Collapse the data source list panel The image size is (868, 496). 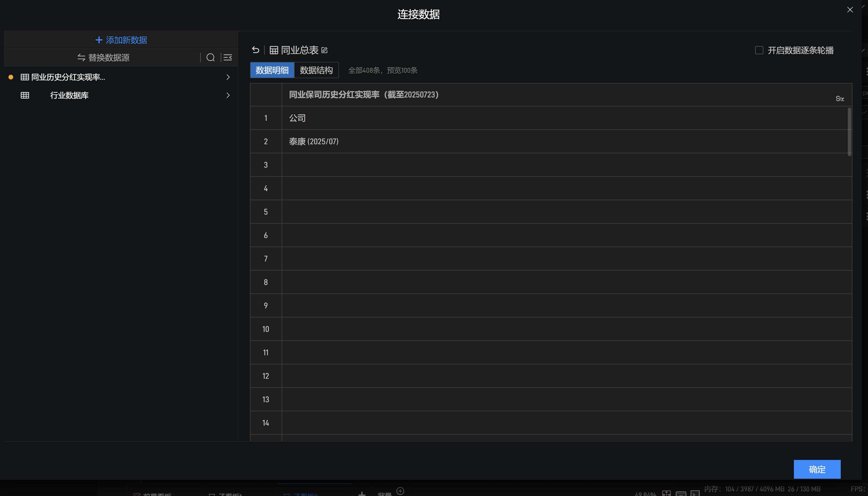pos(227,57)
